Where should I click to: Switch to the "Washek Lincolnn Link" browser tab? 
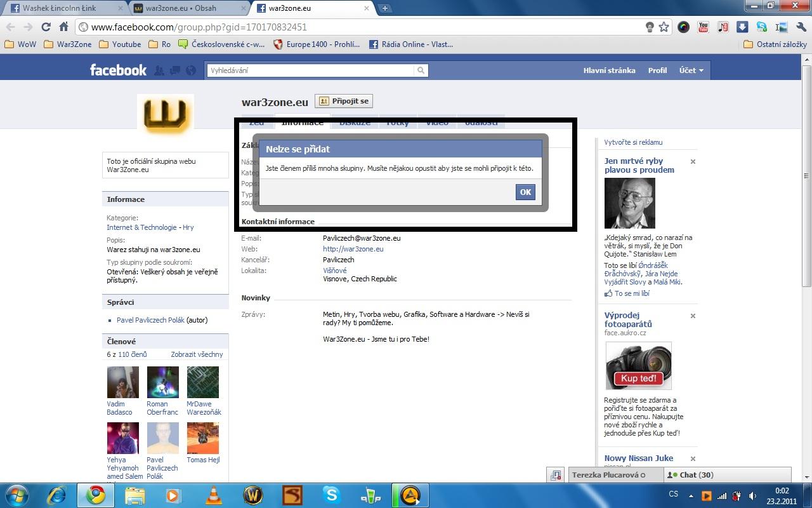(x=65, y=8)
